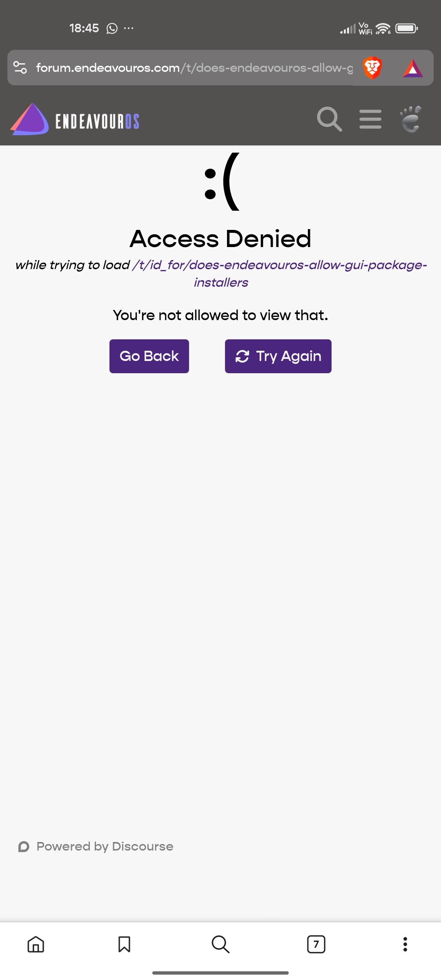
Task: Open the forum hamburger menu
Action: [370, 119]
